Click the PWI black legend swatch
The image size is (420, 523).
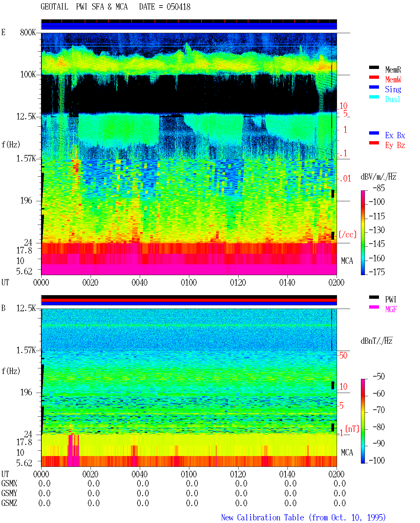pos(374,297)
